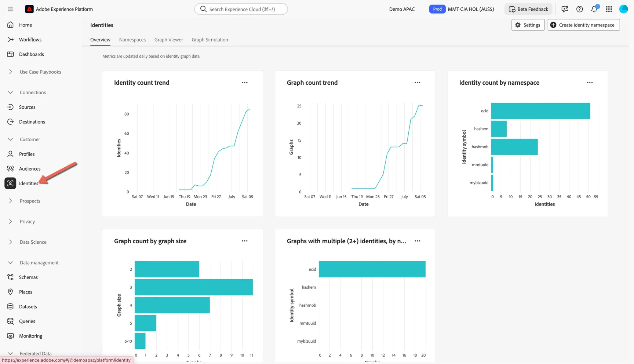Open the user profile avatar

point(623,9)
